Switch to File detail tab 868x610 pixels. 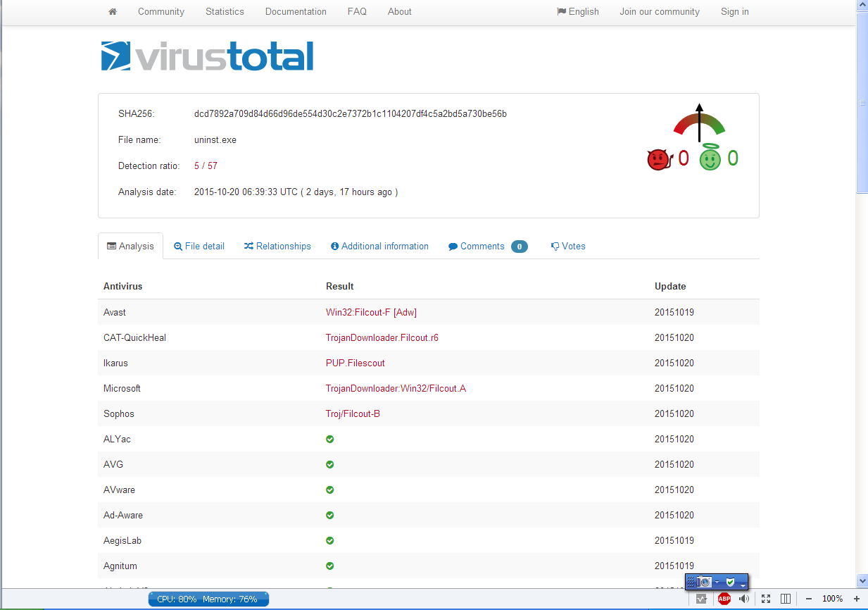click(199, 246)
